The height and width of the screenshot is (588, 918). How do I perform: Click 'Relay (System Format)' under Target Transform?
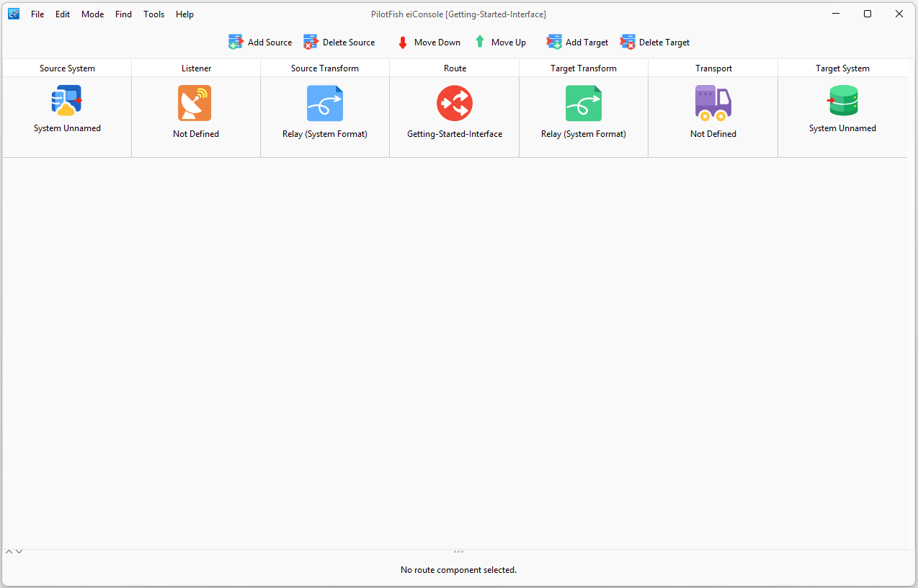click(x=584, y=134)
